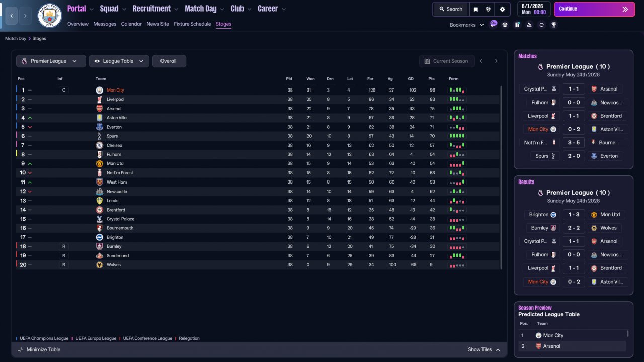Click the date and time display
This screenshot has height=362, width=644.
click(x=534, y=9)
